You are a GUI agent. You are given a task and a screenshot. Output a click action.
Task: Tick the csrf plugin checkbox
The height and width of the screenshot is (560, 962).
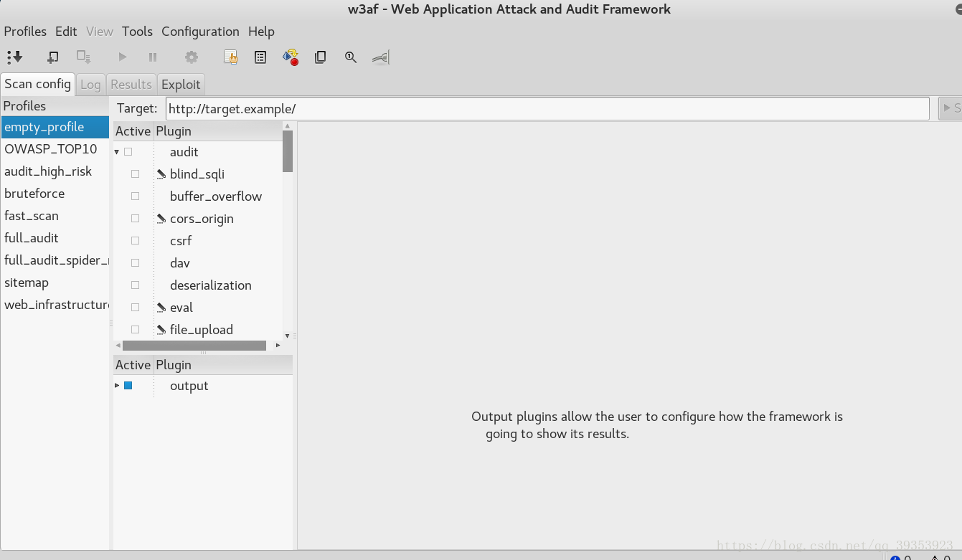point(136,241)
